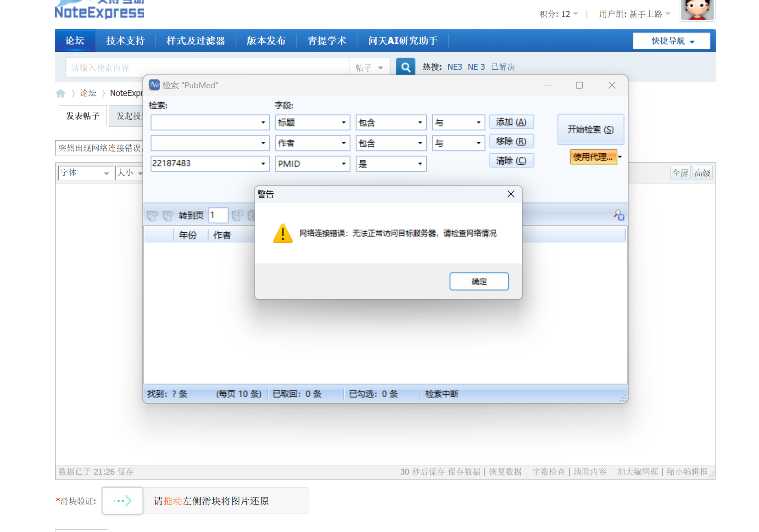Click the NoteExpress icon in PubMed window title
This screenshot has width=759, height=532.
tap(154, 85)
